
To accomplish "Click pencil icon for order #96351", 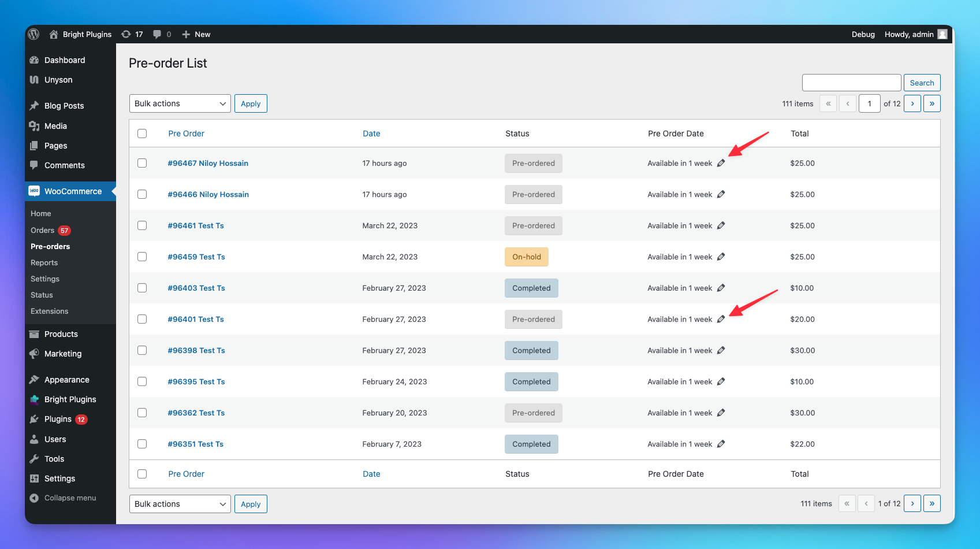I will tap(721, 444).
